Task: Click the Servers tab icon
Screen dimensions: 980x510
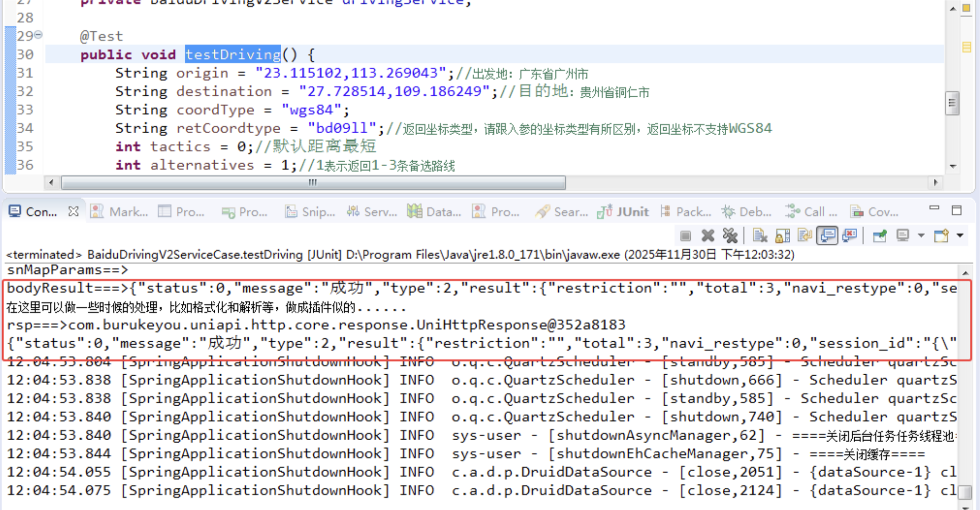Action: click(x=353, y=212)
